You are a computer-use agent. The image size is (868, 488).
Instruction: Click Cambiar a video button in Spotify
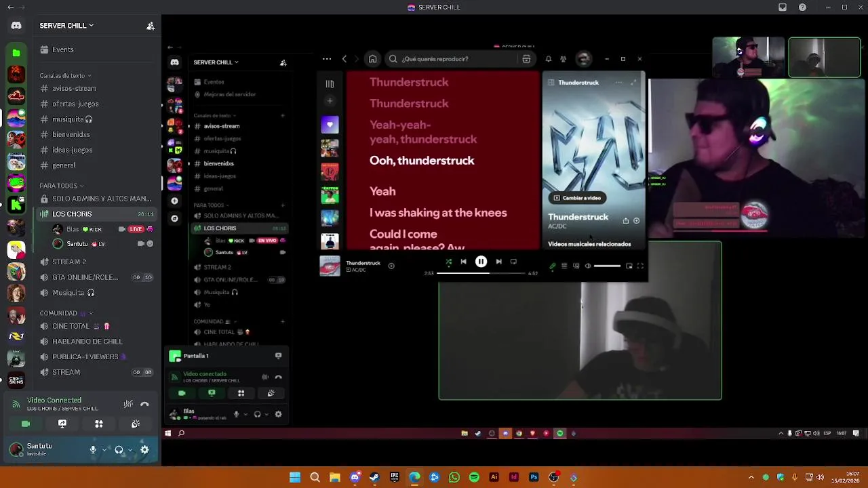[577, 198]
